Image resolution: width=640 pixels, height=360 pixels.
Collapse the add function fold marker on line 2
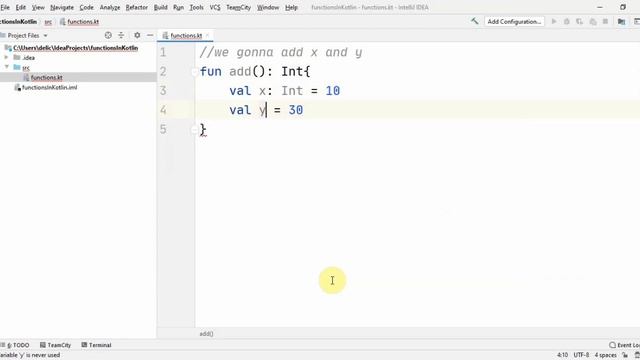(x=194, y=72)
